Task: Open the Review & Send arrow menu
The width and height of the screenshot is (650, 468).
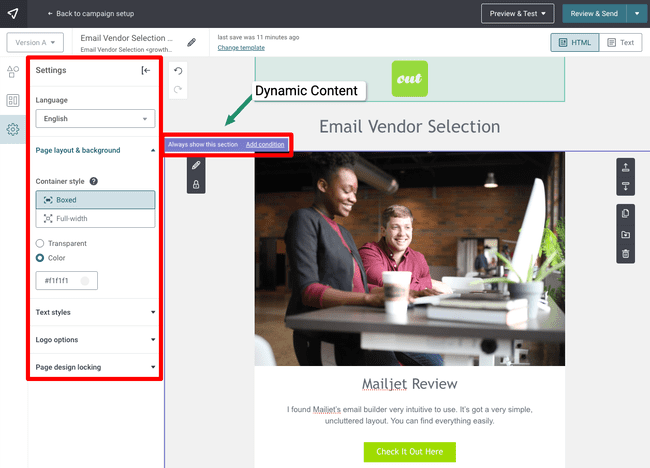Action: click(637, 14)
